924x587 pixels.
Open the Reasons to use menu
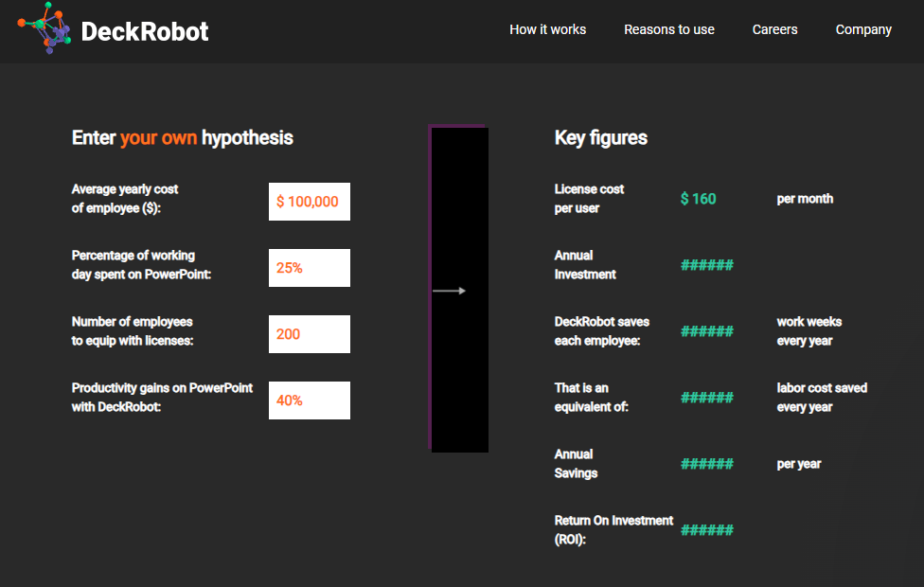coord(668,29)
